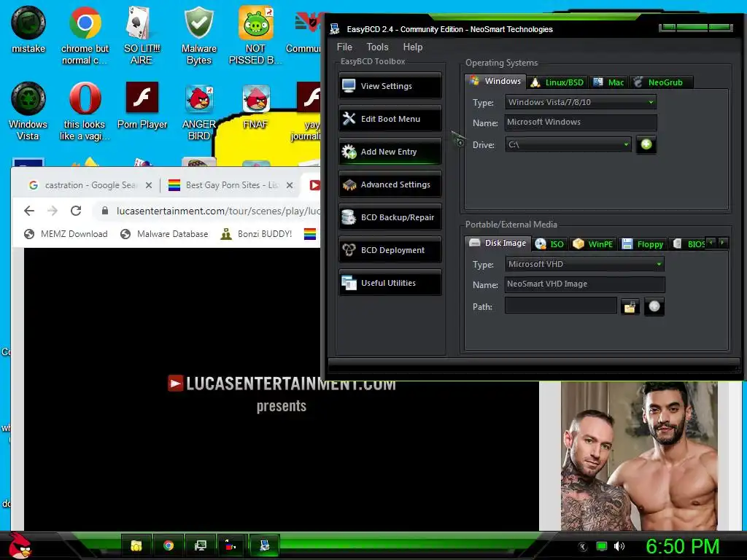Open the FNAF desktop icon
Screen dimensions: 747x560
coord(255,106)
